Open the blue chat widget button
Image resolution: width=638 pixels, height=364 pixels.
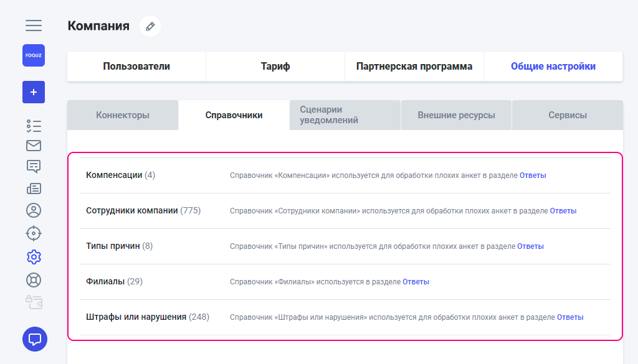tap(35, 339)
